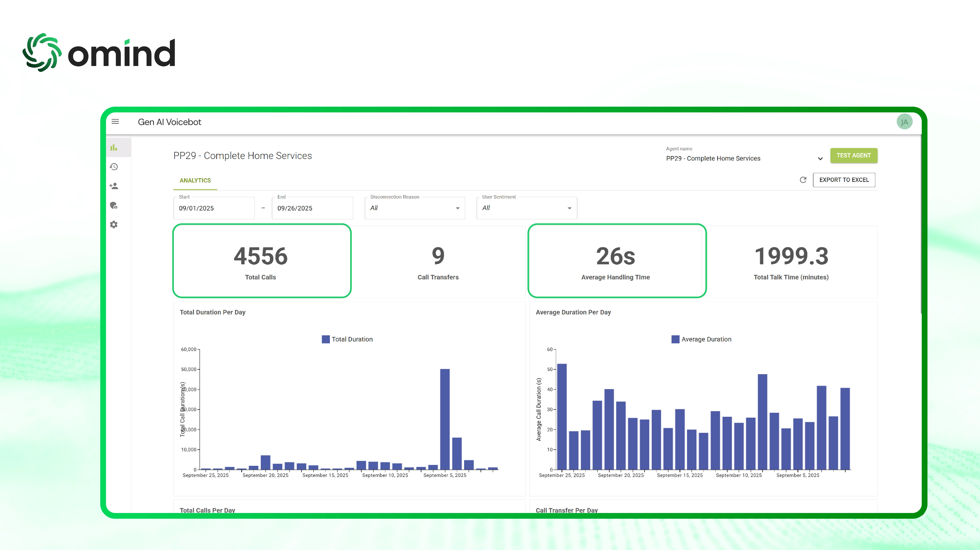Open analytics bar chart sidebar icon
The height and width of the screenshot is (550, 980).
click(114, 147)
